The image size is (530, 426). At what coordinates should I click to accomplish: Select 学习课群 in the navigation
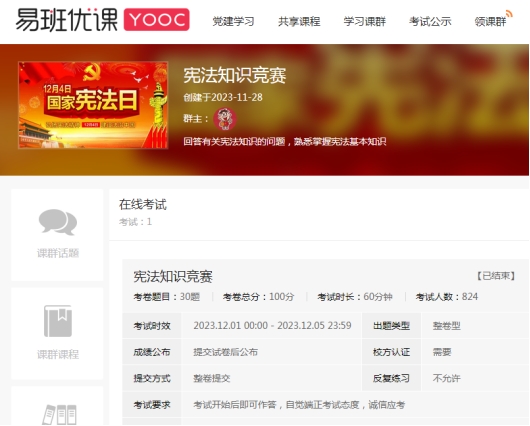tap(364, 22)
